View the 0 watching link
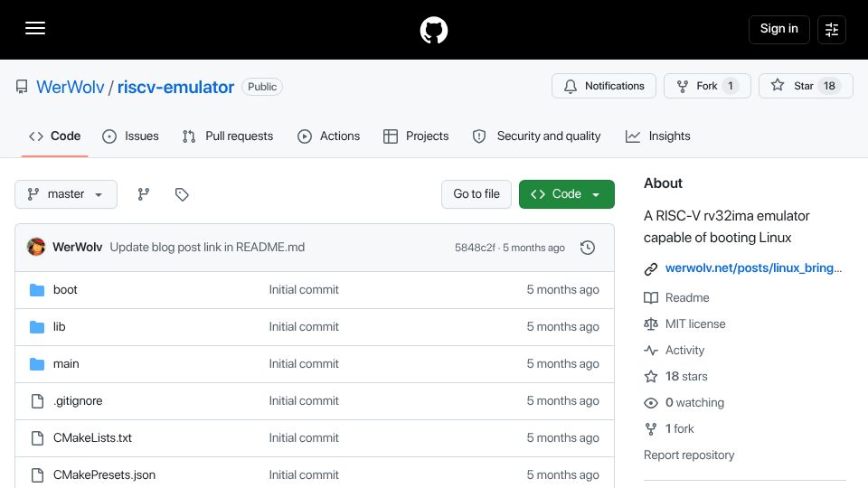868x488 pixels. (x=694, y=403)
